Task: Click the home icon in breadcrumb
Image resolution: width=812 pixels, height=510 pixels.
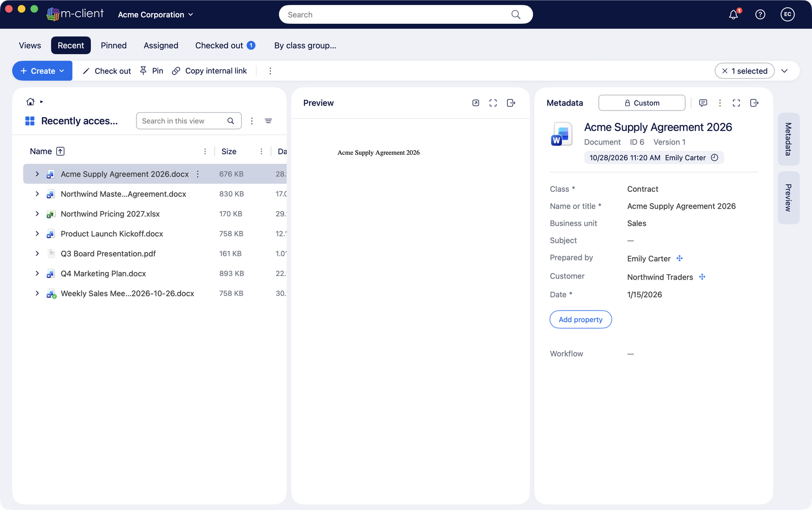Action: pyautogui.click(x=30, y=101)
